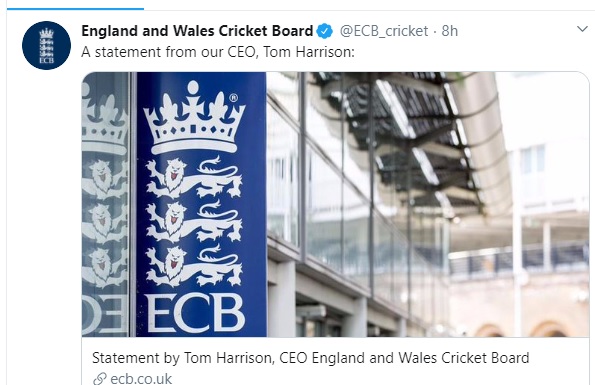The height and width of the screenshot is (385, 595).
Task: Click the three lions crest in image
Action: click(x=194, y=222)
